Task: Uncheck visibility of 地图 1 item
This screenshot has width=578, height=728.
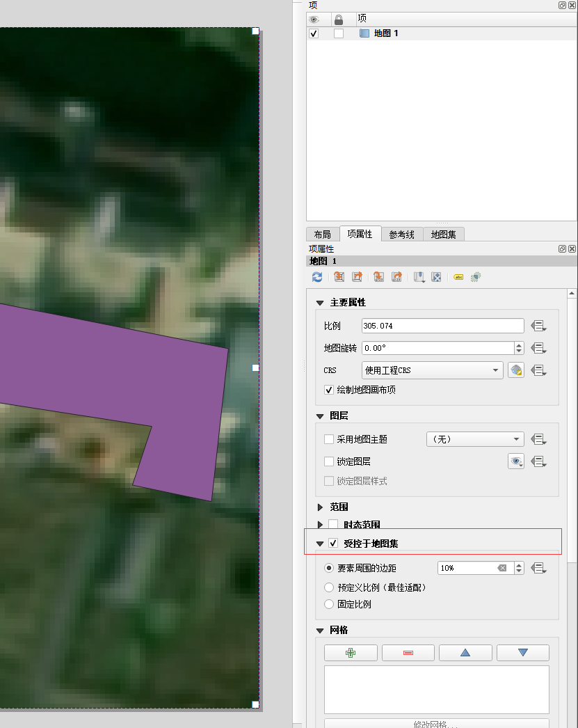Action: (x=313, y=33)
